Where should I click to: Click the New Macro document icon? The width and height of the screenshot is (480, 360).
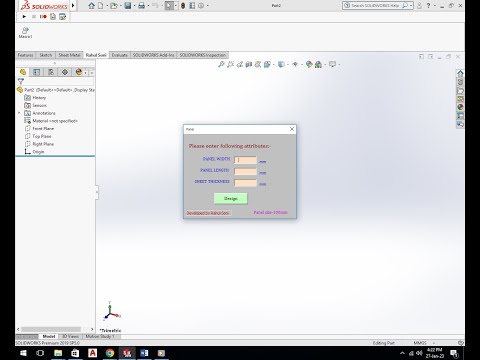pos(53,16)
